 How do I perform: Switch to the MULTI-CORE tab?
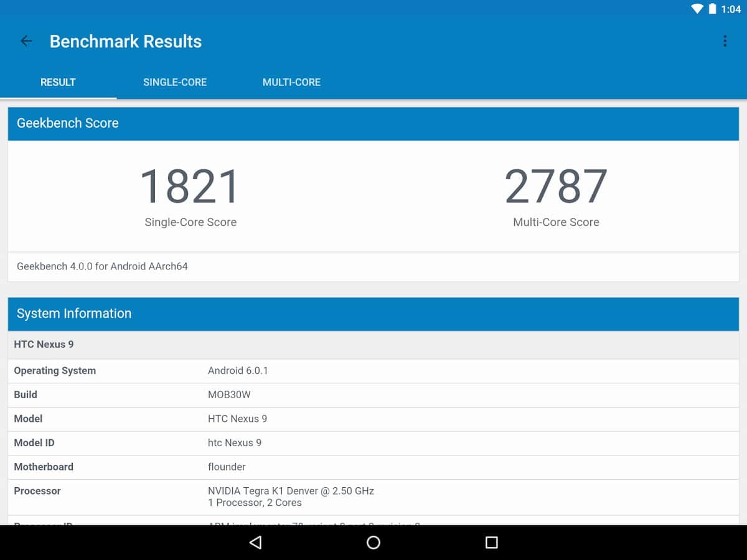[291, 82]
